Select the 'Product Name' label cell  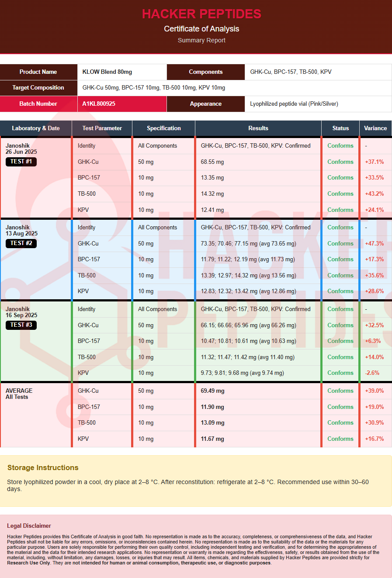[x=38, y=72]
